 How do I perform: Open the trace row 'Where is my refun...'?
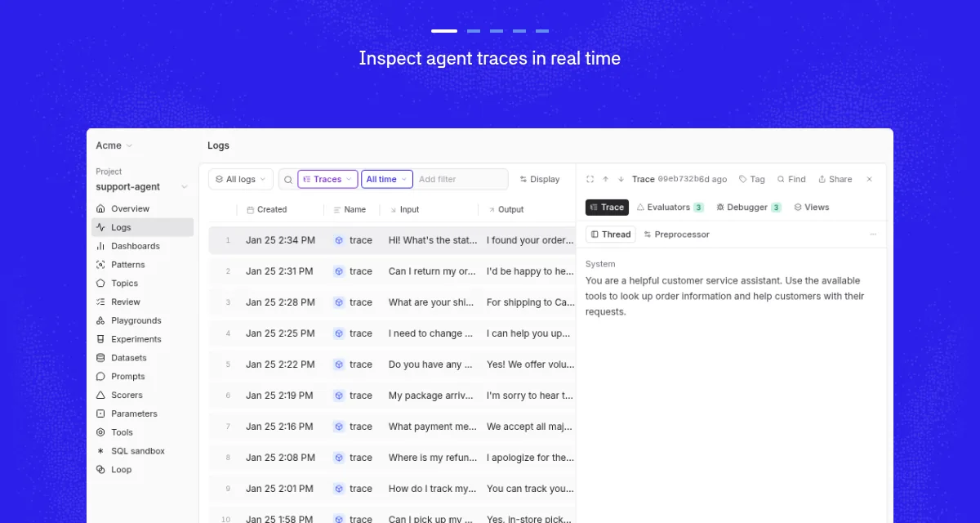392,458
